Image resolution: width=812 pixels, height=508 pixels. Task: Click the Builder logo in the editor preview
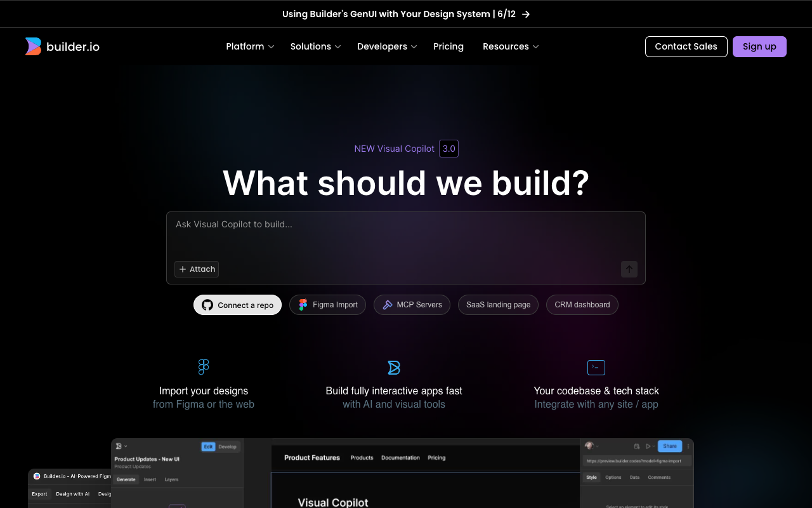click(x=119, y=446)
